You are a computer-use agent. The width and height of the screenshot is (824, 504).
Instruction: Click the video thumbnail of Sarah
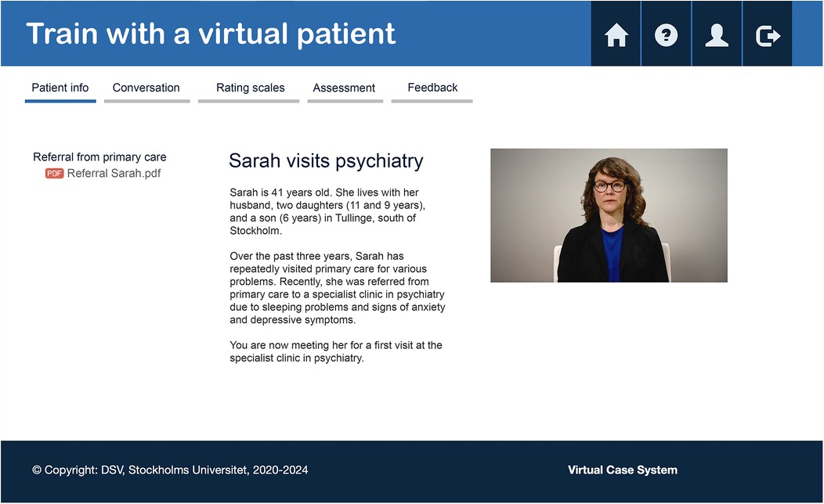609,215
